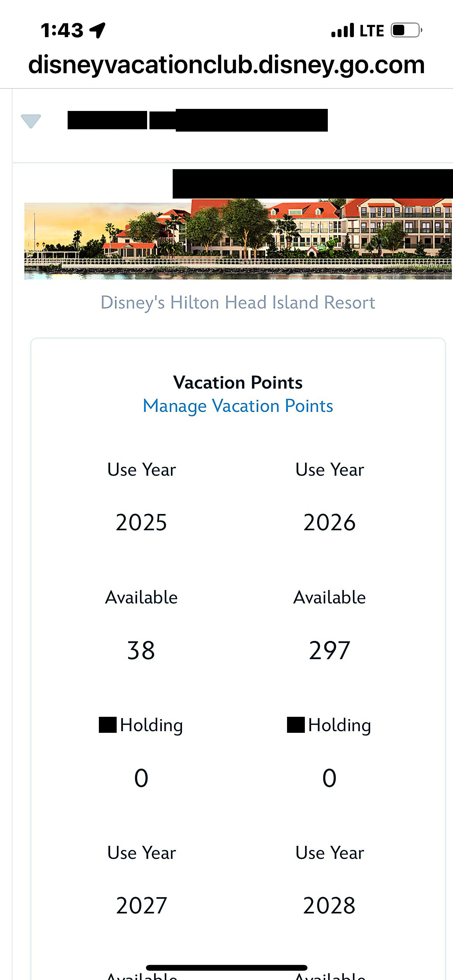Tap the cellular signal bars icon

[343, 30]
